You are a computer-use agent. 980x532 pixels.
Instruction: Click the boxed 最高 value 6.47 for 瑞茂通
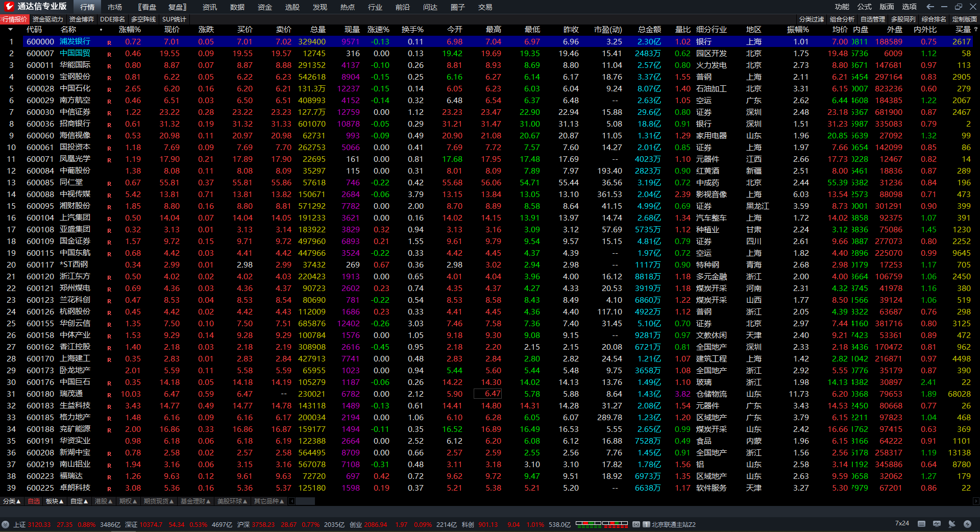[x=488, y=394]
